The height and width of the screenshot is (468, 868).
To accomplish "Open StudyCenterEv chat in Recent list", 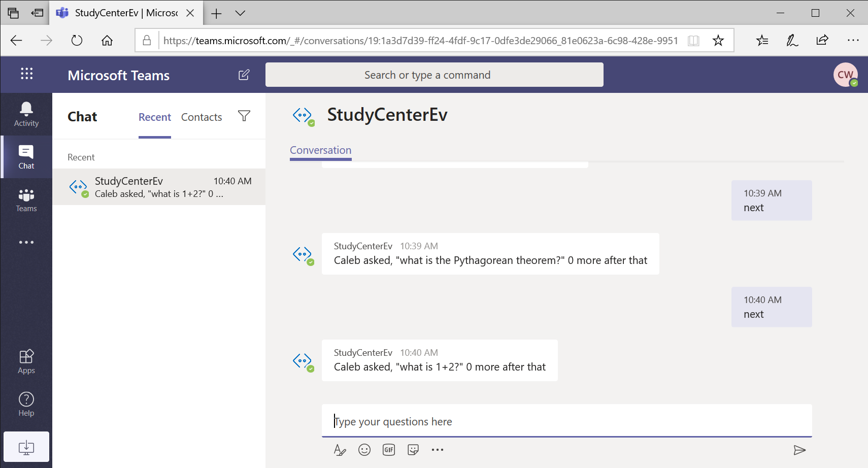I will [x=159, y=187].
